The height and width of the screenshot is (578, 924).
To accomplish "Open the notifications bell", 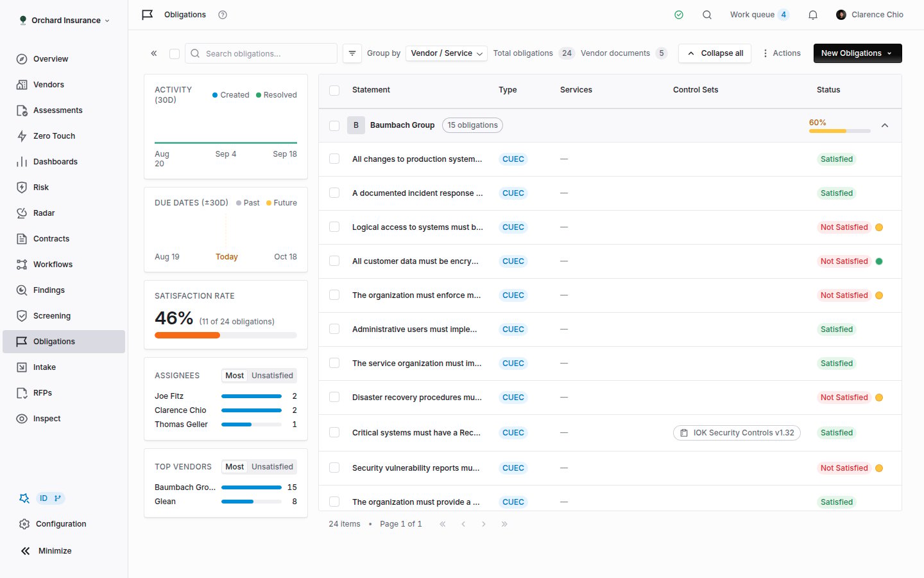I will (x=813, y=15).
